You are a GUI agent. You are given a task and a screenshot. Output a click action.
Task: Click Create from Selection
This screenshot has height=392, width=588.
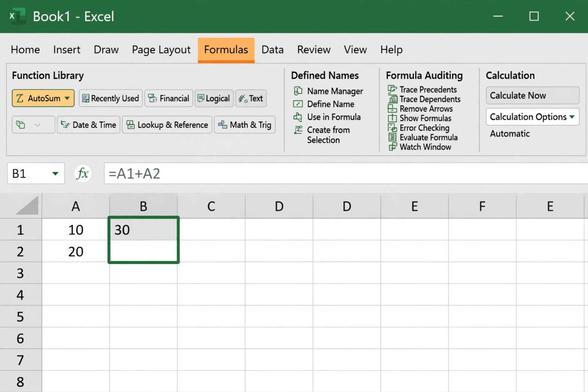[322, 135]
